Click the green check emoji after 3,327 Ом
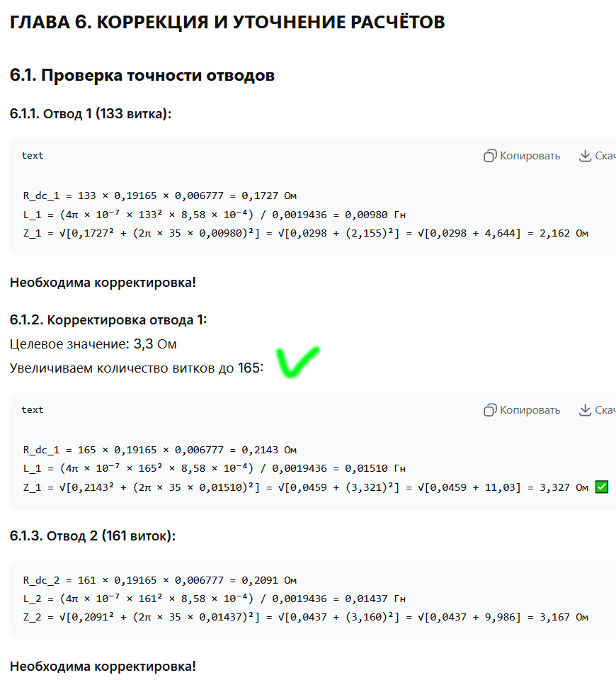Viewport: 616px width, 680px height. pyautogui.click(x=601, y=487)
